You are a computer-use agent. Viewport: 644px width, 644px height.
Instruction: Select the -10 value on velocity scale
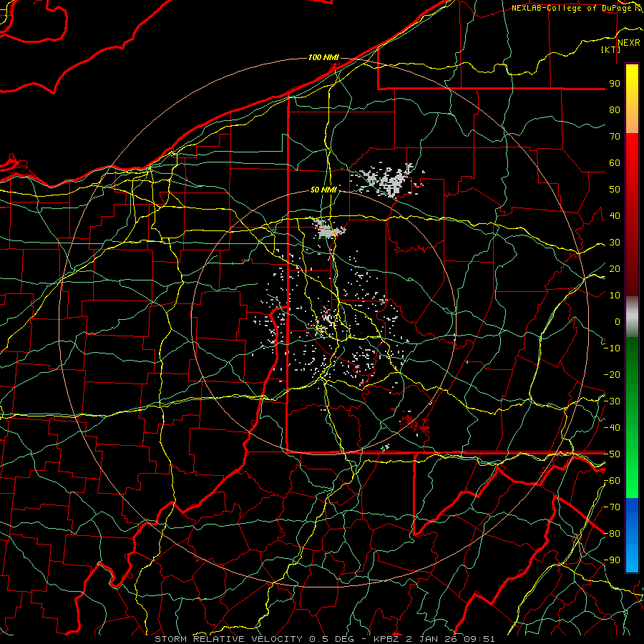click(x=612, y=348)
